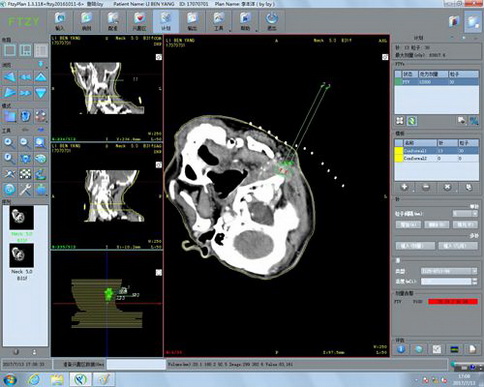Remove a template with the minus button

pos(426,187)
